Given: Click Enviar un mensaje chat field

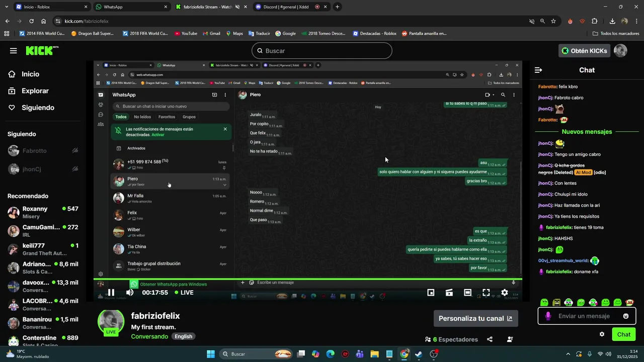Looking at the screenshot, I should (x=587, y=316).
